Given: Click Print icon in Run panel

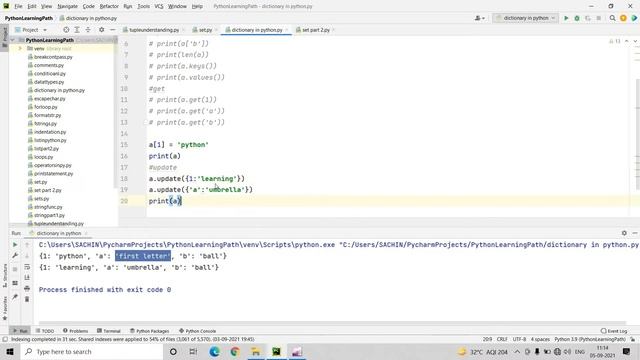Looking at the screenshot, I should click(x=27, y=289).
